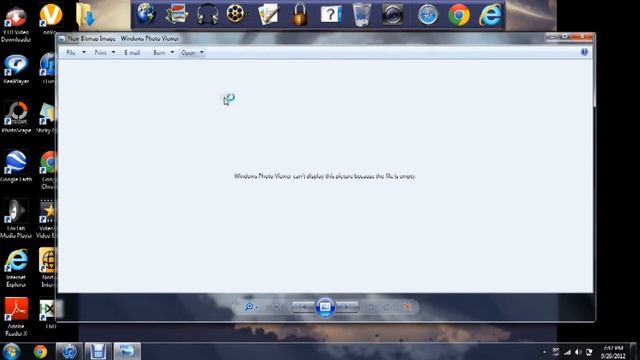Open iTunes from the taskbar

click(69, 351)
